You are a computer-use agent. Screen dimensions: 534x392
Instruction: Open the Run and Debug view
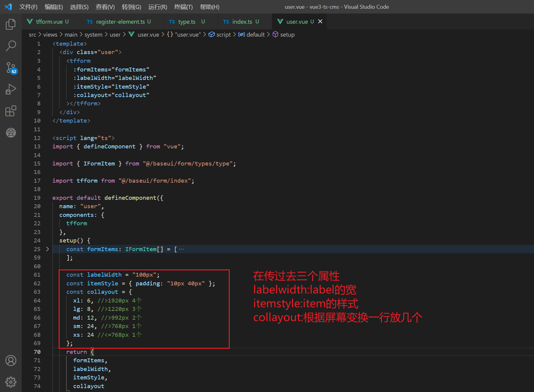11,90
